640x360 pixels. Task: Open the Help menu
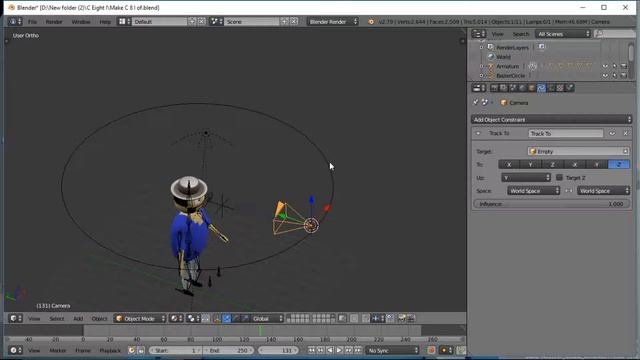tap(105, 22)
